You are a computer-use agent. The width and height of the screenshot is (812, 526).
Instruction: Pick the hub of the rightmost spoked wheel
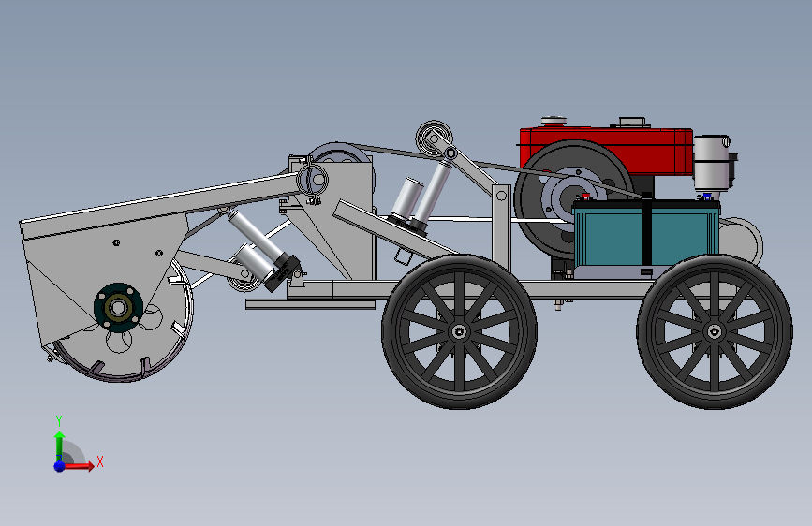715,331
